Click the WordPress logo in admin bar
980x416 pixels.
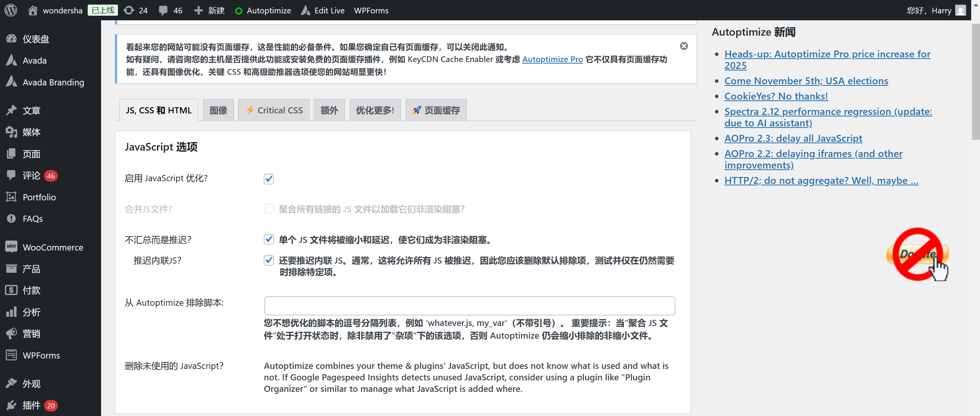click(10, 10)
